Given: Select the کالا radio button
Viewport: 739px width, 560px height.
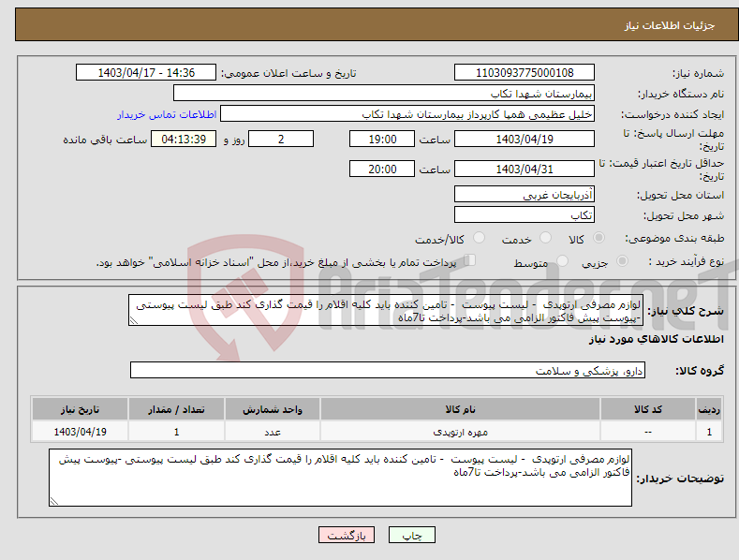Looking at the screenshot, I should [599, 238].
